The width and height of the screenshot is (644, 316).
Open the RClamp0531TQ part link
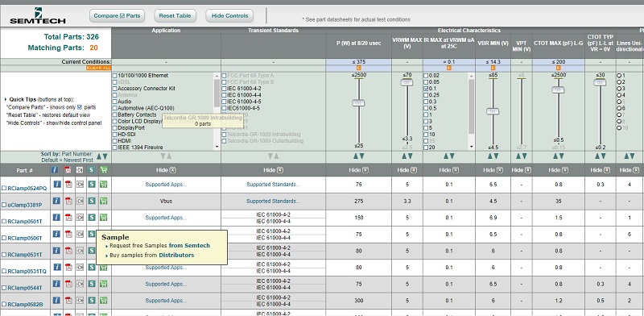click(27, 271)
